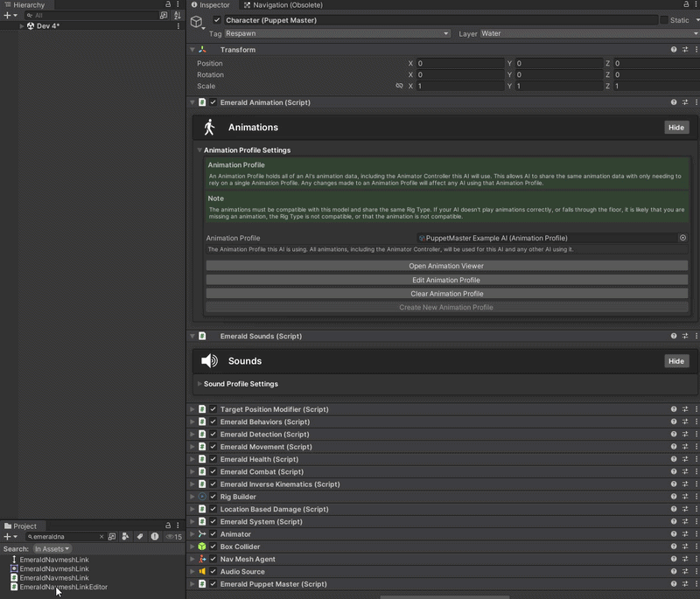Screen dimensions: 700x599
Task: Select the Project tab
Action: (21, 526)
